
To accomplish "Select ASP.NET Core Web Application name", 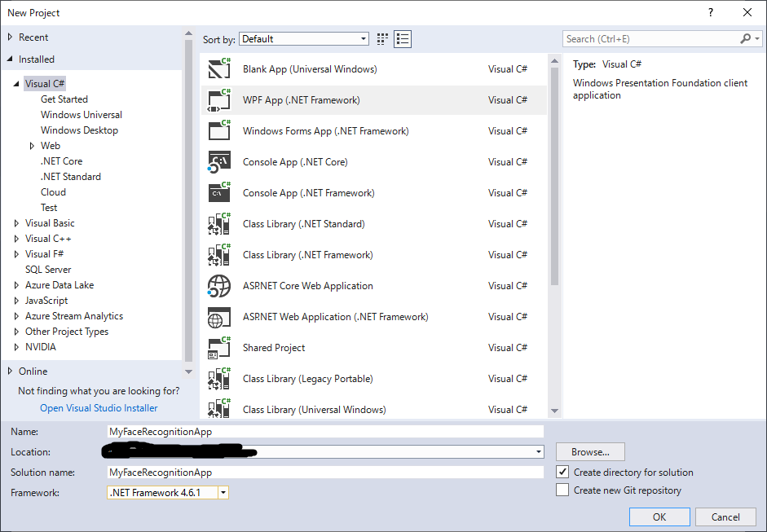I will pyautogui.click(x=307, y=286).
